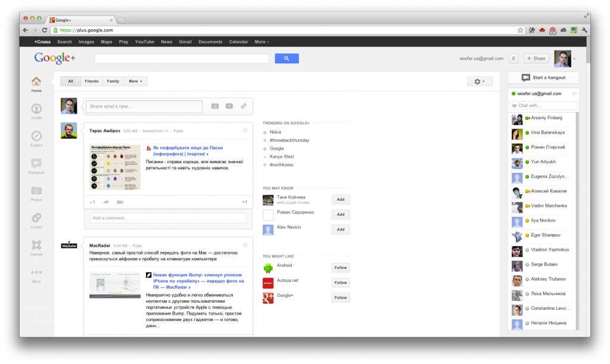Screen dimensions: 610x364
Task: Attach a link to the new post
Action: [244, 106]
